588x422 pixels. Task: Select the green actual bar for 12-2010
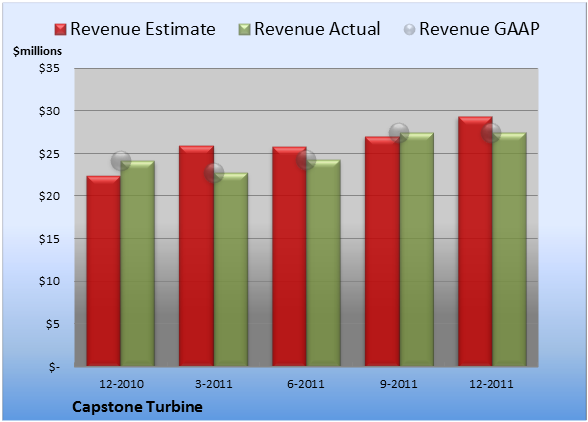point(138,263)
